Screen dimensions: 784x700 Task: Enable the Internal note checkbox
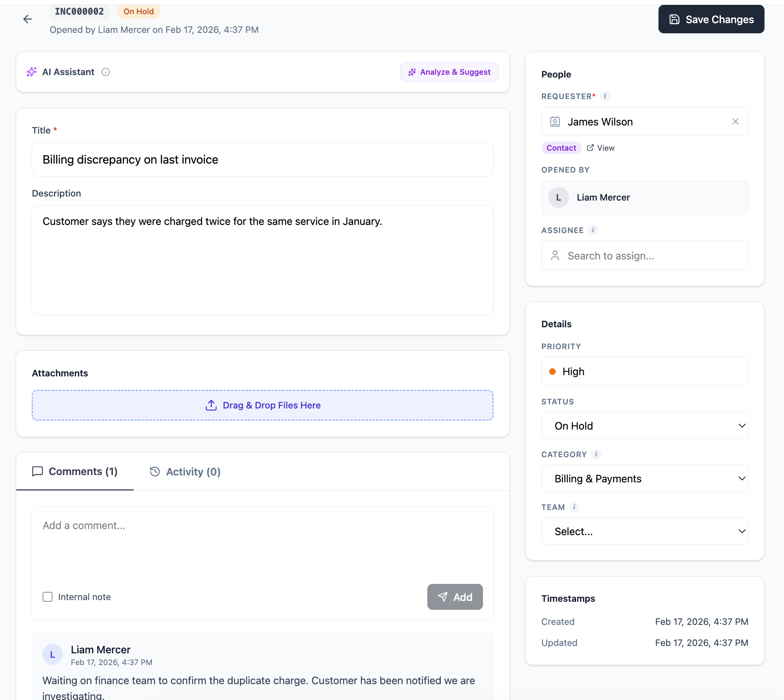[48, 597]
